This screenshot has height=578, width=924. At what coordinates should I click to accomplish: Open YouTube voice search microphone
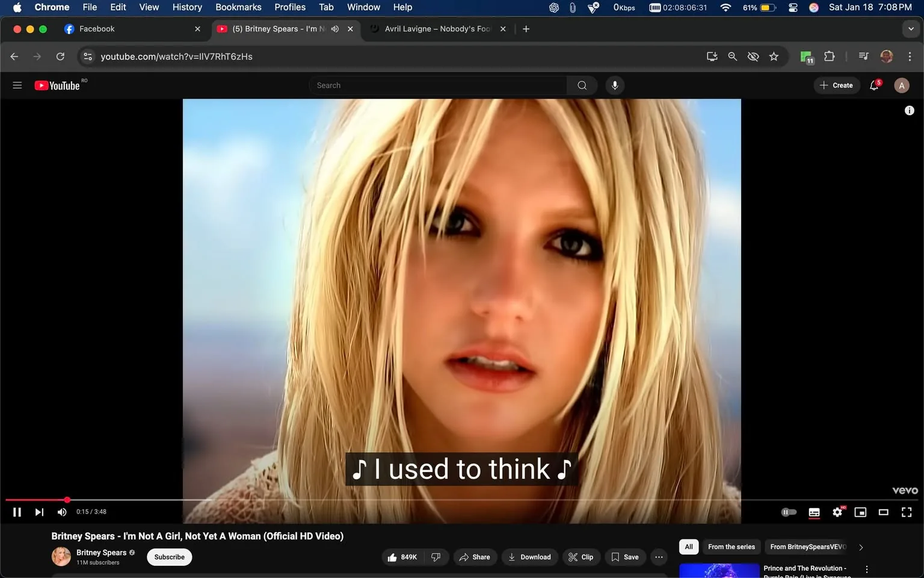pyautogui.click(x=614, y=85)
